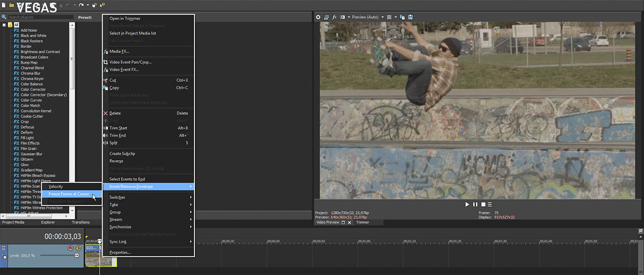644x275 pixels.
Task: Click Save Snapshot to File icon
Action: point(410,17)
